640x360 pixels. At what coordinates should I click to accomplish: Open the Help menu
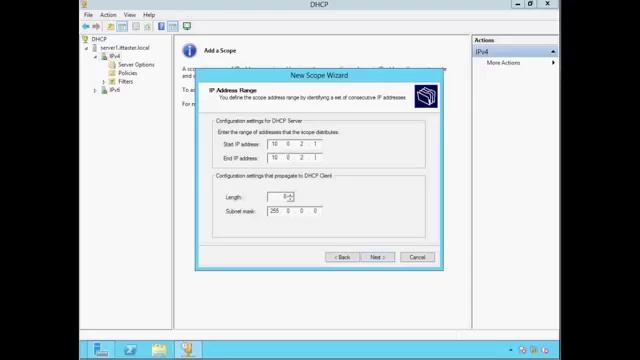pyautogui.click(x=149, y=15)
